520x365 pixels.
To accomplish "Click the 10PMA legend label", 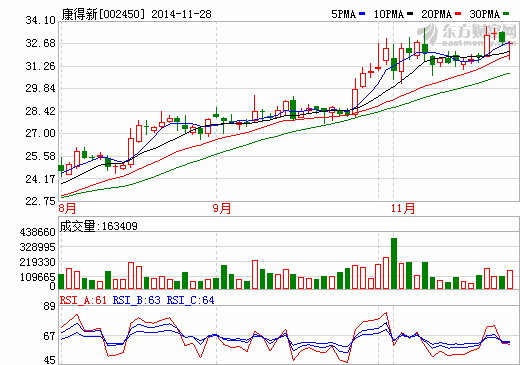I will [x=389, y=14].
